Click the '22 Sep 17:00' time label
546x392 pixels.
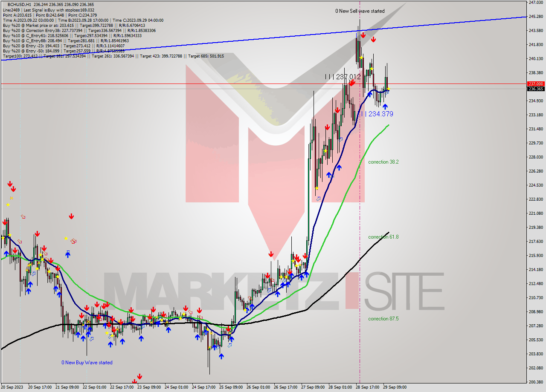pos(122,388)
